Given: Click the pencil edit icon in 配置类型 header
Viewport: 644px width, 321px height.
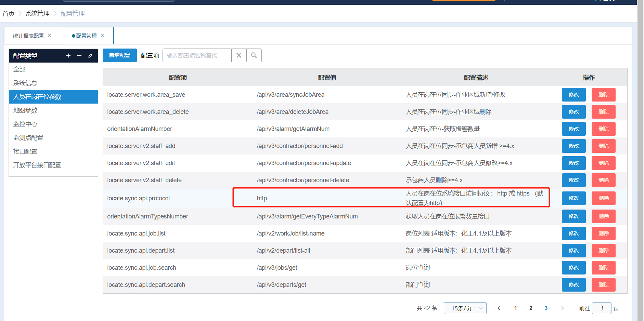Looking at the screenshot, I should [90, 56].
